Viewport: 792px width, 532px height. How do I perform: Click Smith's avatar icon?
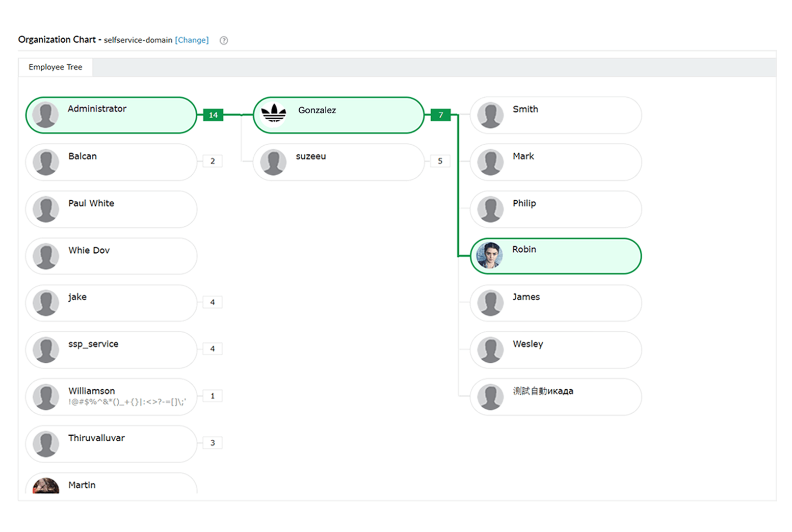click(x=491, y=115)
